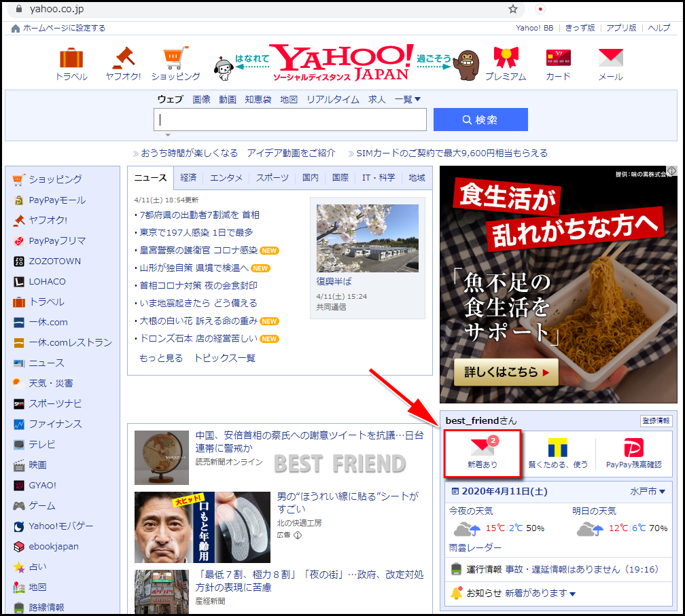Open ZOZOTOWN in the sidebar

(54, 261)
